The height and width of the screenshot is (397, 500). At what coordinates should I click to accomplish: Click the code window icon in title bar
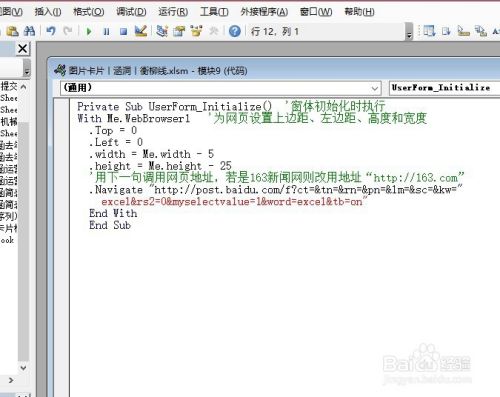tap(60, 70)
